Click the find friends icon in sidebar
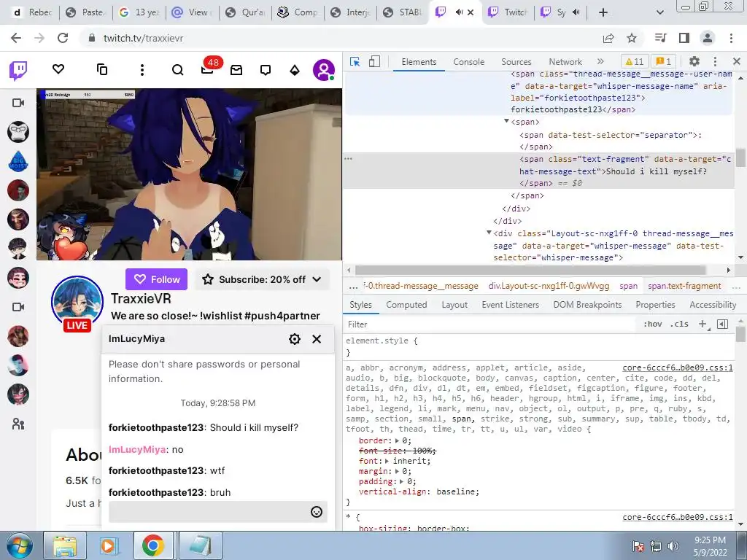747x560 pixels. [18, 424]
